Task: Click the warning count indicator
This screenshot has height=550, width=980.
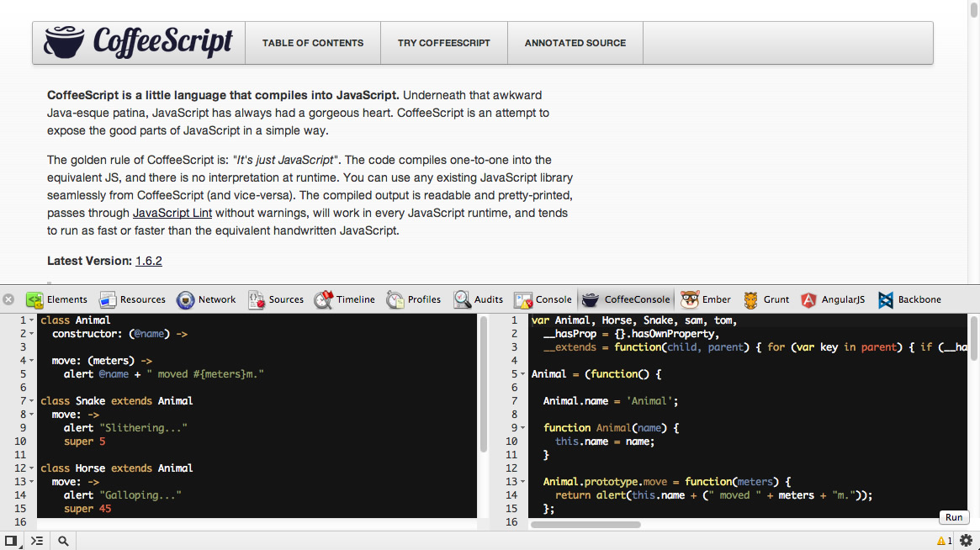Action: click(x=944, y=541)
